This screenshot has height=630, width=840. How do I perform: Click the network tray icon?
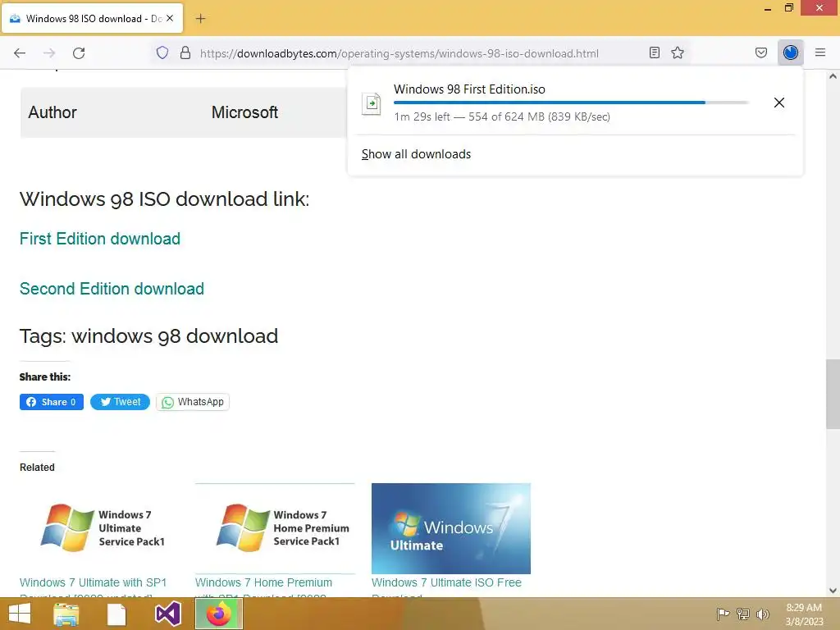743,614
